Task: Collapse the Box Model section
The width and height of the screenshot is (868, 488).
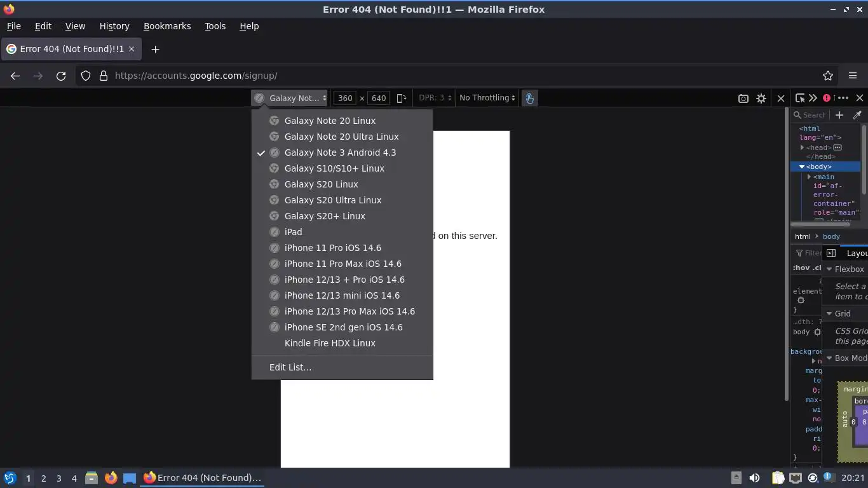Action: pyautogui.click(x=829, y=358)
